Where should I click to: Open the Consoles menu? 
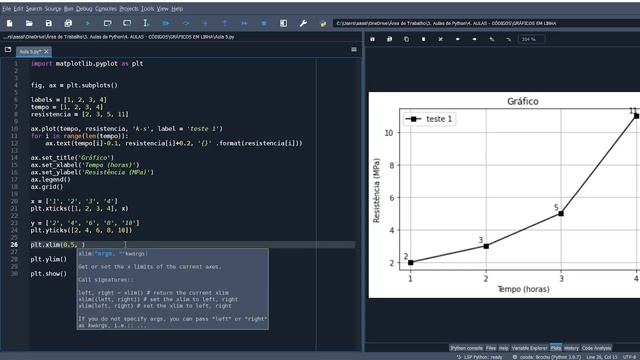[106, 9]
